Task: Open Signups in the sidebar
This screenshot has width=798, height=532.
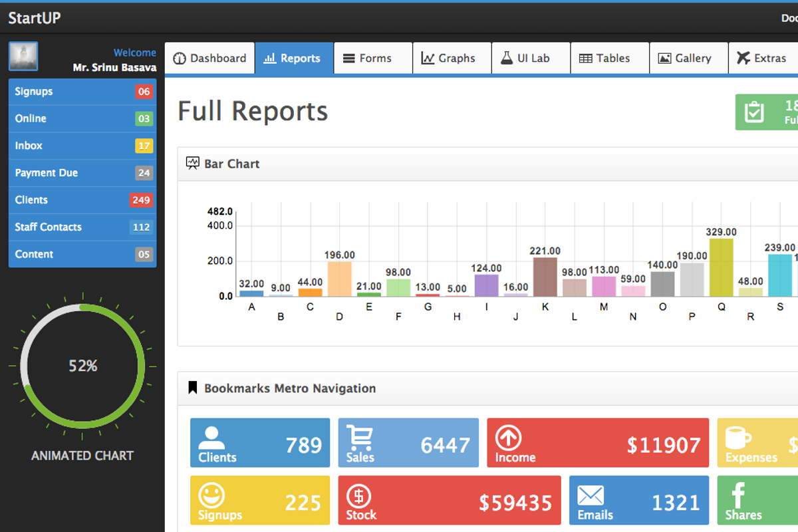Action: point(82,92)
